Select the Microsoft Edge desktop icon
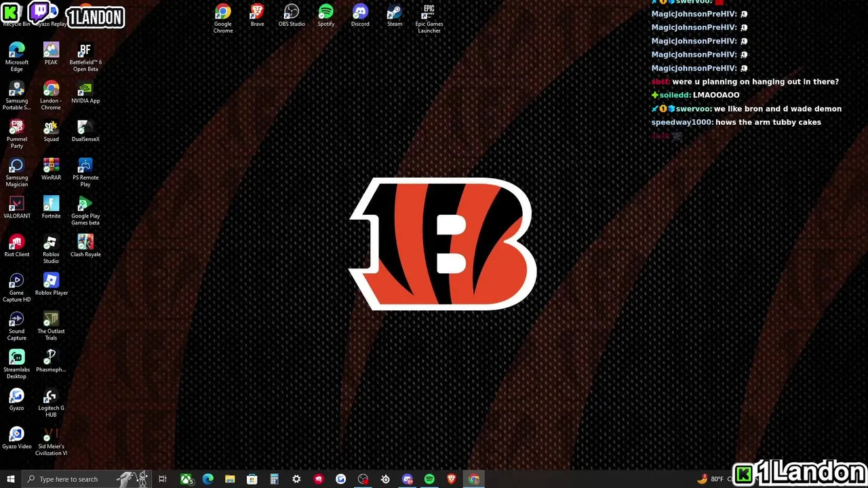868x488 pixels. [17, 57]
